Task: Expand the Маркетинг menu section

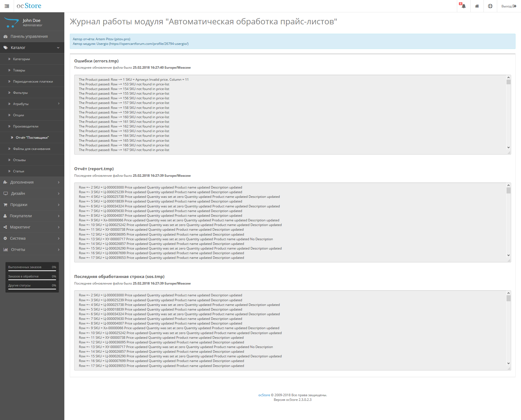Action: [32, 227]
